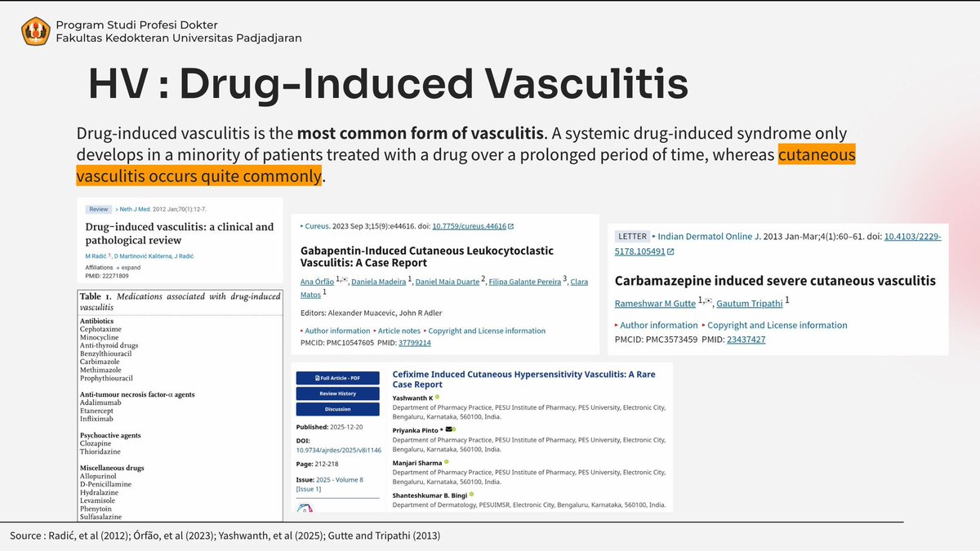The width and height of the screenshot is (980, 551).
Task: Click the Gabapentin-Induced Cutaneous Leukocytoclastic Vasculitis title
Action: click(x=427, y=256)
